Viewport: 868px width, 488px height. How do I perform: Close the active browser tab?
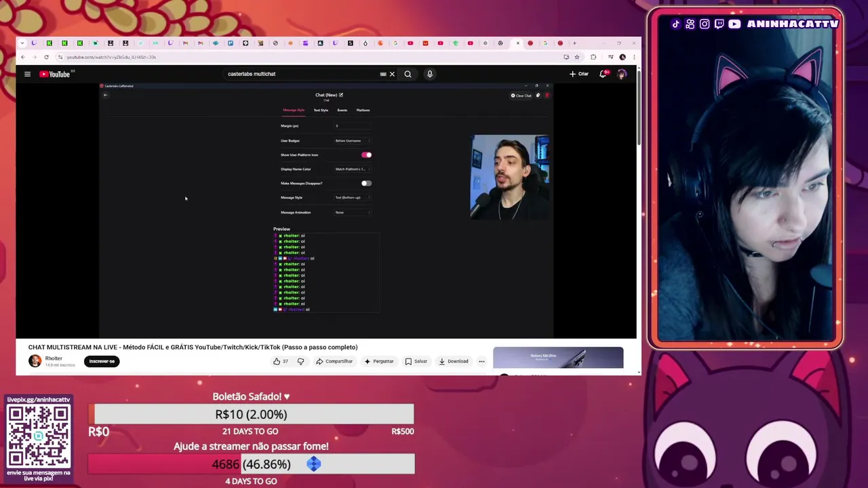pos(518,43)
